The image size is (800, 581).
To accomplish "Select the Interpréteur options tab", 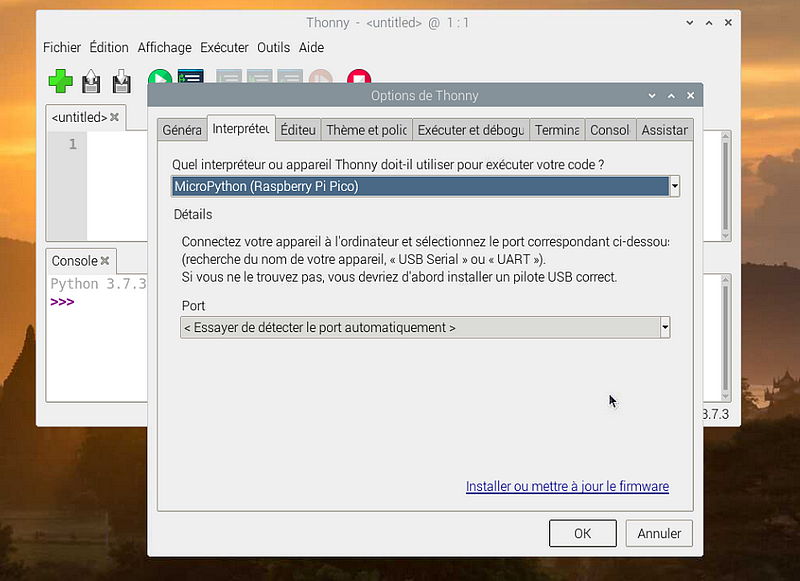I will [241, 129].
